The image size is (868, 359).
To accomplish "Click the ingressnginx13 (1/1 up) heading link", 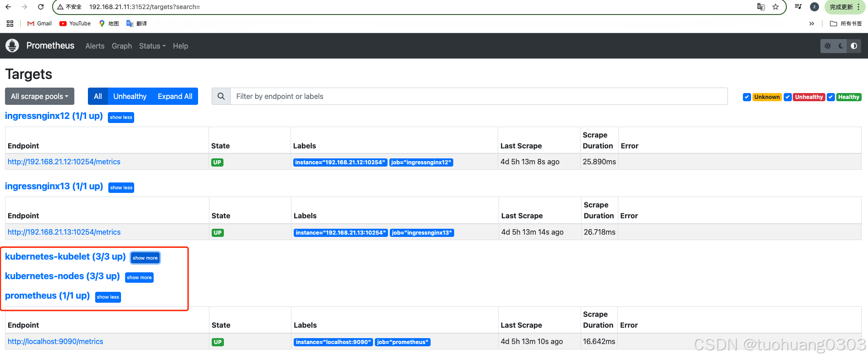I will click(x=54, y=186).
